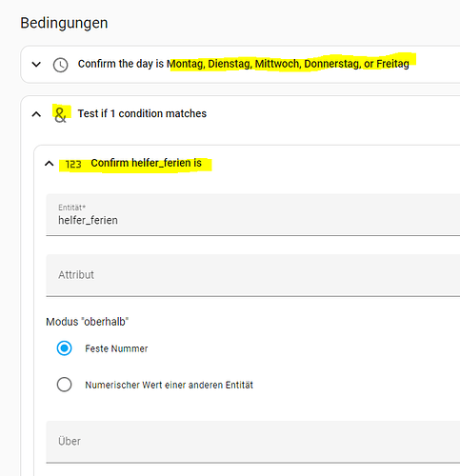Expand the weekday condition with its chevron
460x476 pixels.
[x=36, y=65]
